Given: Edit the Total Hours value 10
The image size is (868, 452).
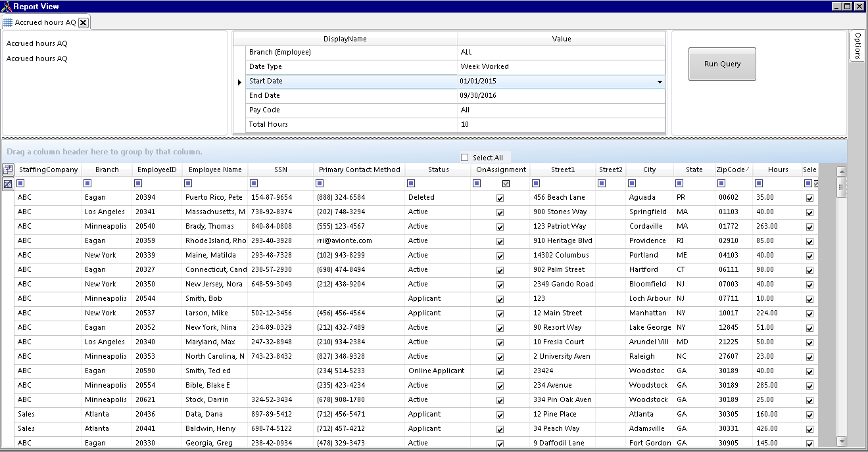Looking at the screenshot, I should (x=562, y=125).
